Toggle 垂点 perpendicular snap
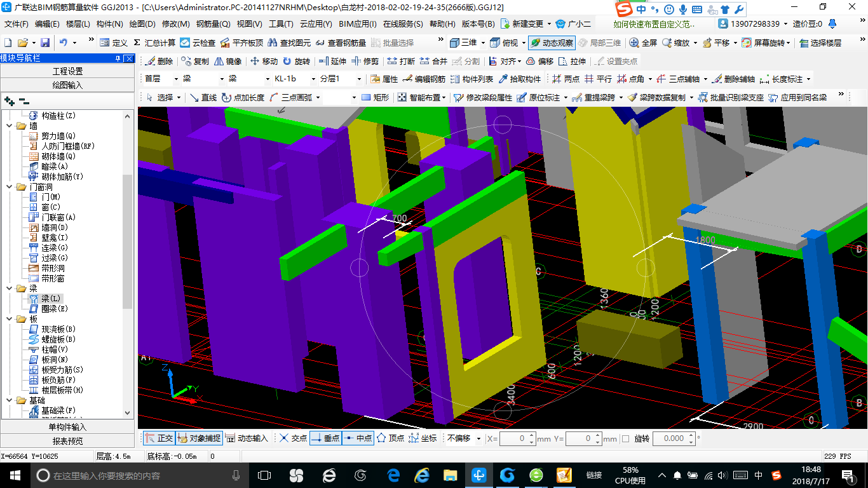 coord(325,438)
